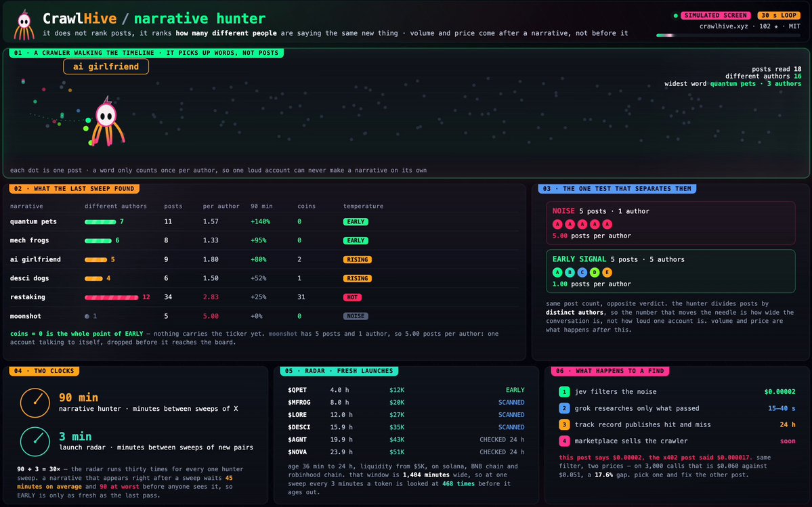Click the 'temperature' column header
The width and height of the screenshot is (812, 507).
[x=363, y=206]
